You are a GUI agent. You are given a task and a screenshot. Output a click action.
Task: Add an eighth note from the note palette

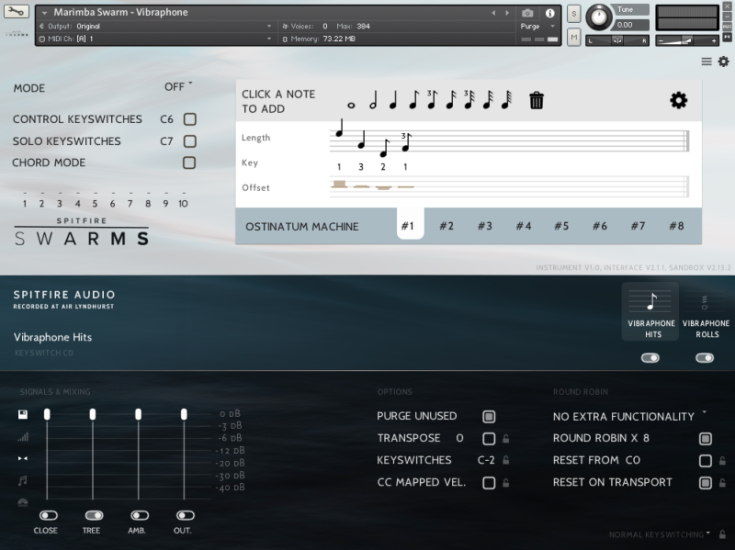pos(413,100)
